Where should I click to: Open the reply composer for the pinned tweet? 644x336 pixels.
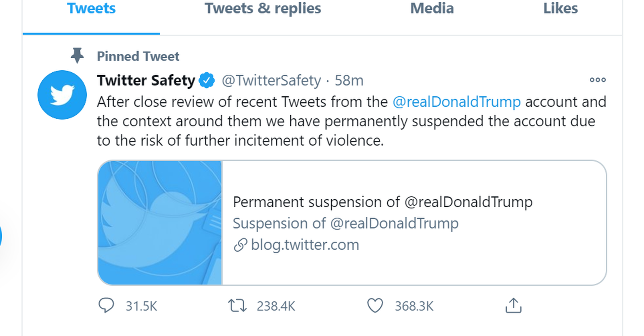(107, 305)
